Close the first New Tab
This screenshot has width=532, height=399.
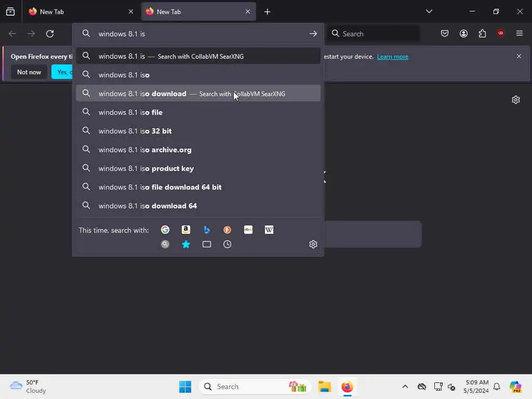(131, 11)
